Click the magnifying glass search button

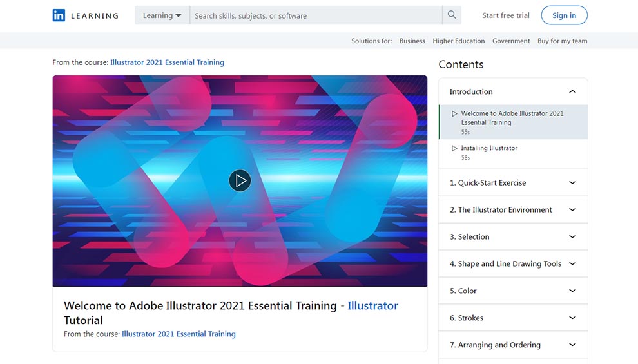[452, 15]
